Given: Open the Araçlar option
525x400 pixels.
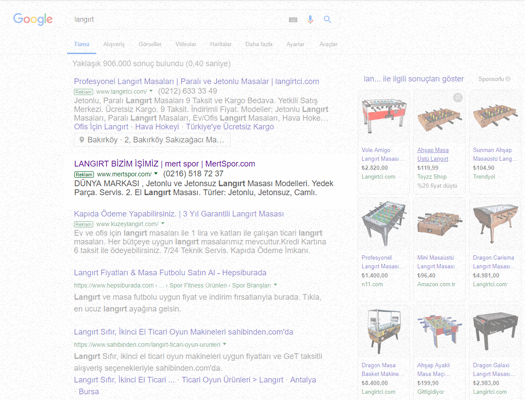Looking at the screenshot, I should [x=328, y=44].
